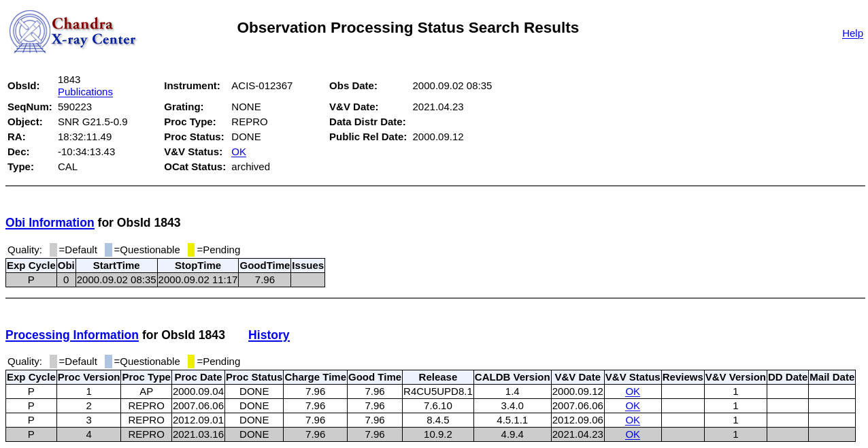
Task: Click V&V Status OK for Proc Version 3
Action: (x=632, y=420)
